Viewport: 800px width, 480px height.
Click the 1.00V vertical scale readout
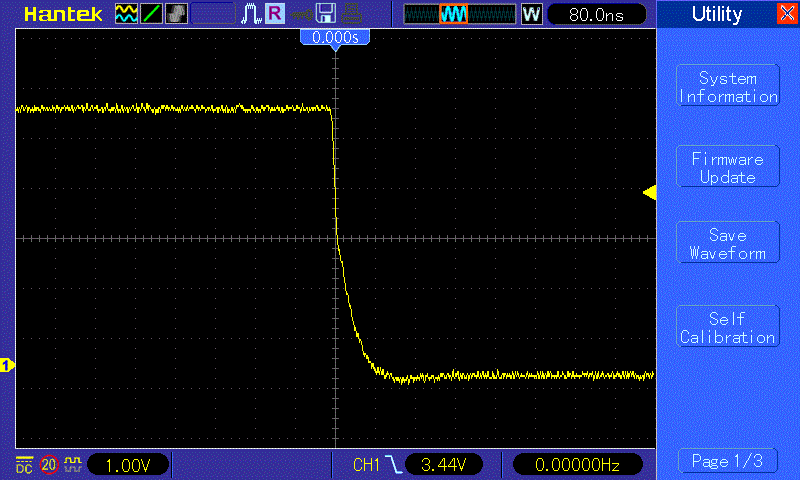tap(128, 464)
